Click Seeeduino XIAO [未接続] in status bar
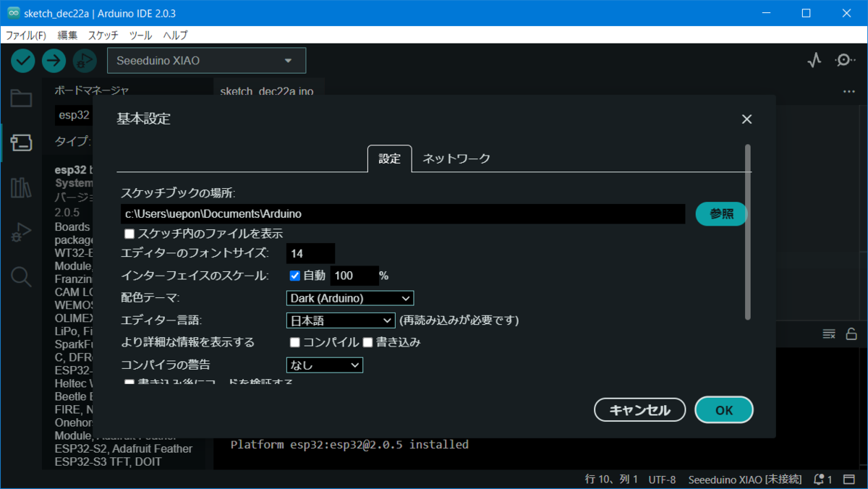 [x=745, y=479]
